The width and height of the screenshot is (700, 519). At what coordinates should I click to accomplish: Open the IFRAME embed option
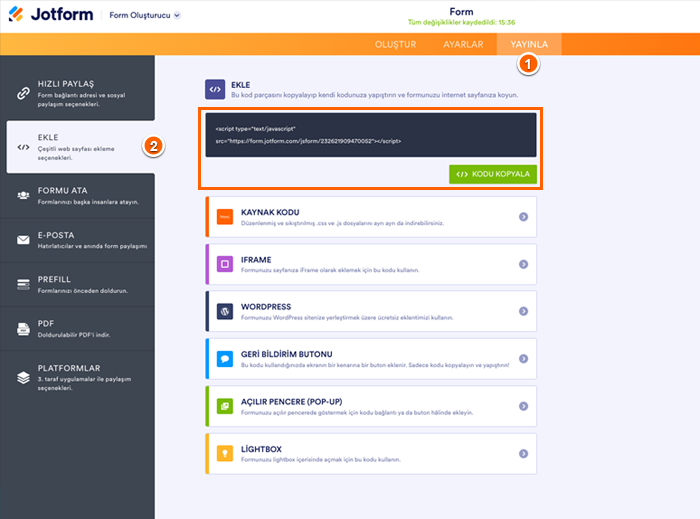(x=371, y=264)
